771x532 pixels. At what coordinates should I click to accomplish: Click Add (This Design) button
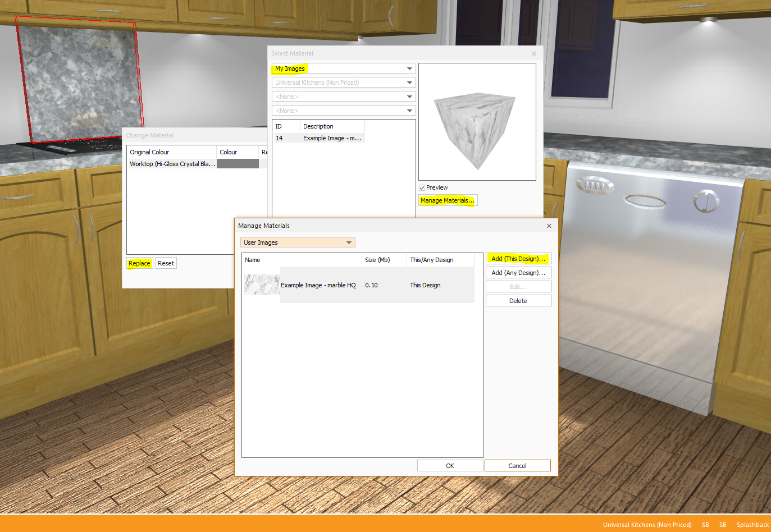pyautogui.click(x=518, y=259)
